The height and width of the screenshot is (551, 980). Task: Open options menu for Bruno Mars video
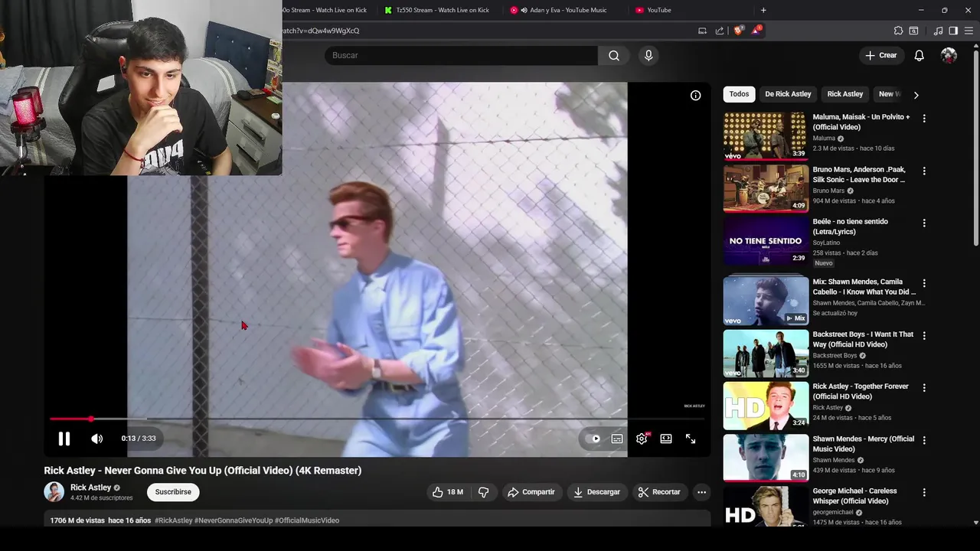click(x=924, y=171)
